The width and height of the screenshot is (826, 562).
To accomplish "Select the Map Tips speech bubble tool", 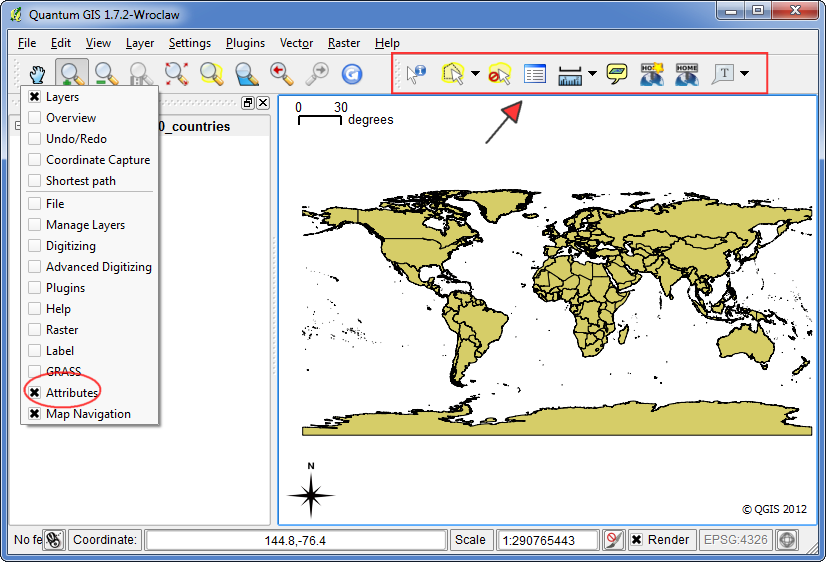I will coord(616,74).
